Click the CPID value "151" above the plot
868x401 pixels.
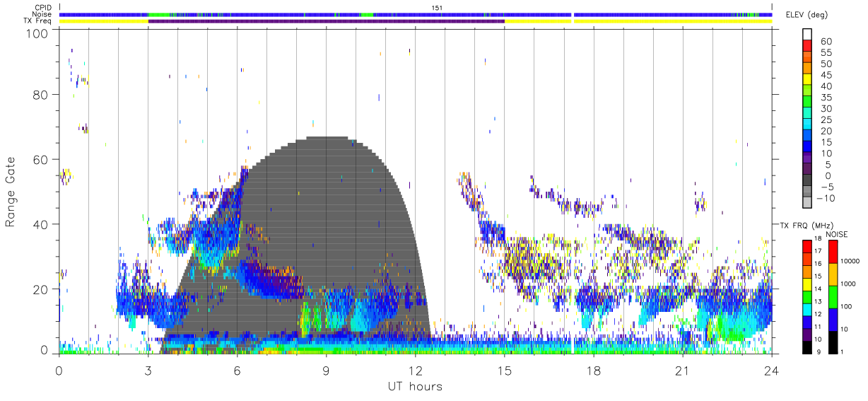tap(437, 8)
